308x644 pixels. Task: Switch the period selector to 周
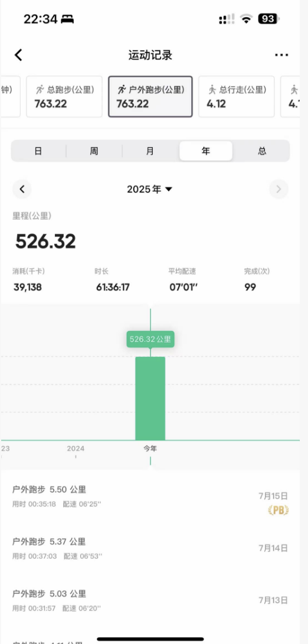(x=94, y=151)
